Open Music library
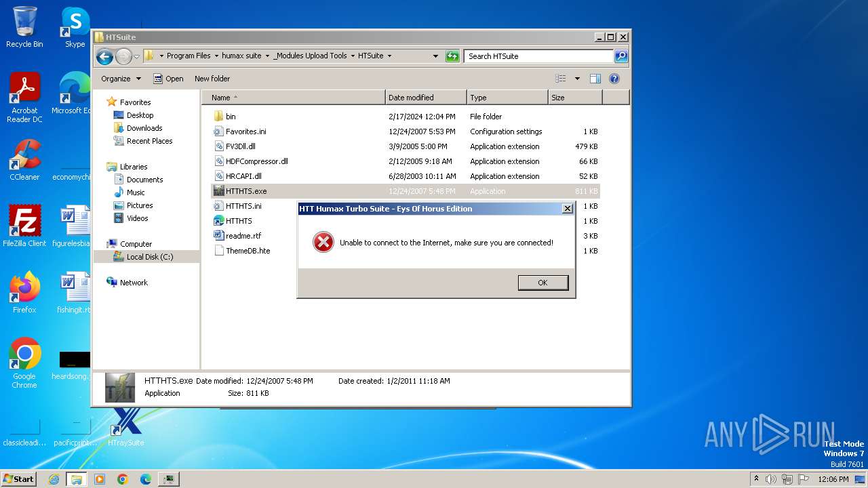 click(x=136, y=192)
